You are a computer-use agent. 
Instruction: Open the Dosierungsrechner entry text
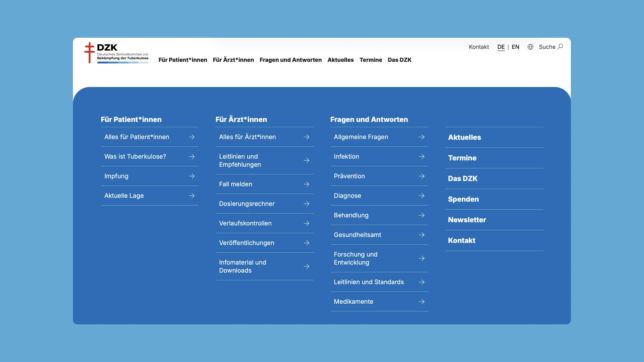[247, 204]
